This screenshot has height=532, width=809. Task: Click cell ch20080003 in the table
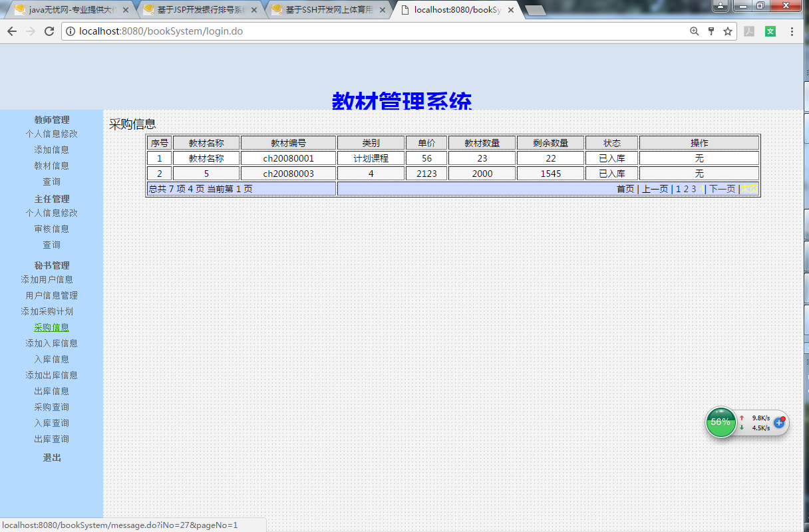pyautogui.click(x=289, y=174)
